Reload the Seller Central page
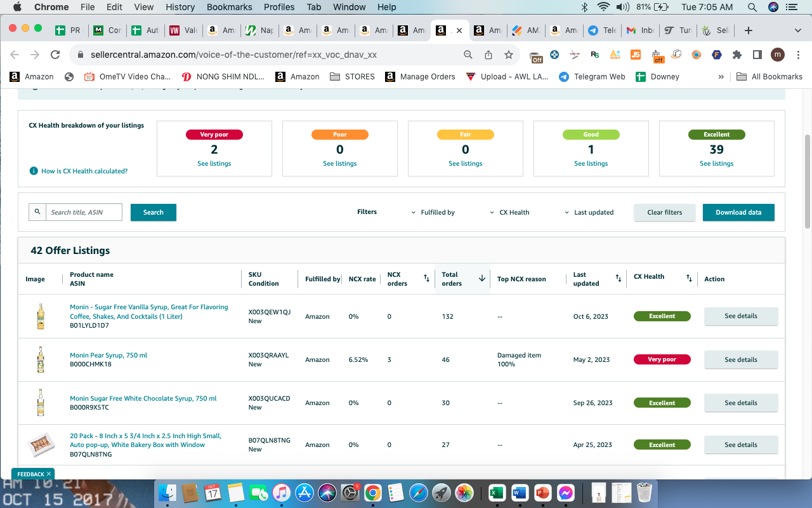 55,55
